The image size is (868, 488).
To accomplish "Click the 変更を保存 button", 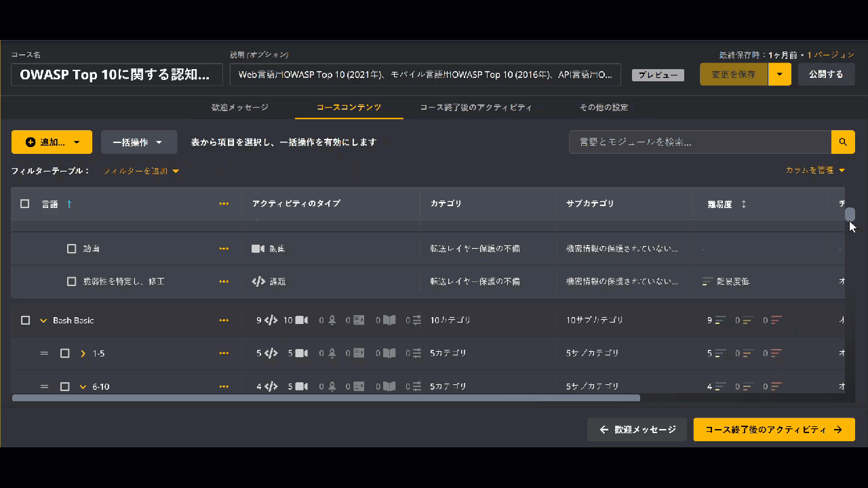I will (x=734, y=75).
